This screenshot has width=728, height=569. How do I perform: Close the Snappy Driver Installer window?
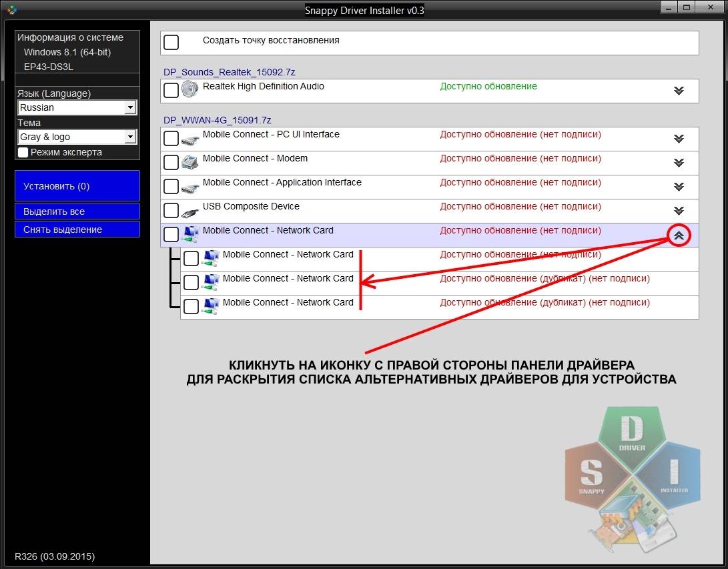coord(711,7)
